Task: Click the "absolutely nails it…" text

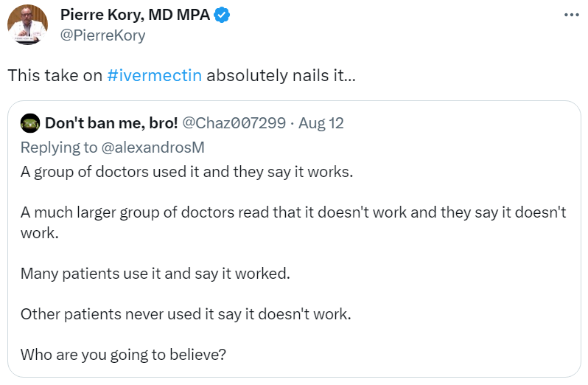Action: coord(281,76)
